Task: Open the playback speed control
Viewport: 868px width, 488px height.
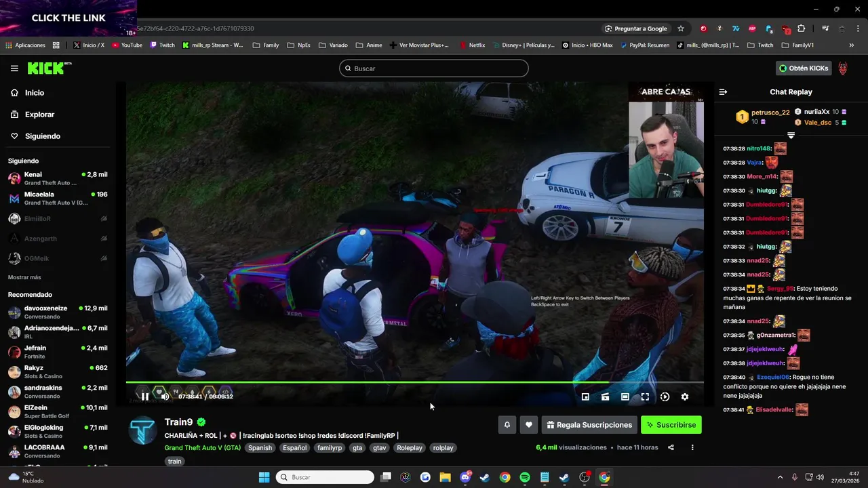Action: tap(665, 397)
